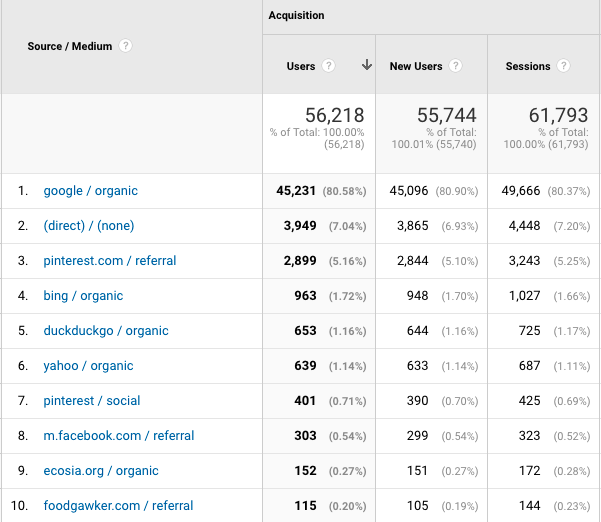This screenshot has height=522, width=601.
Task: Open yahoo / organic source link
Action: [x=88, y=366]
